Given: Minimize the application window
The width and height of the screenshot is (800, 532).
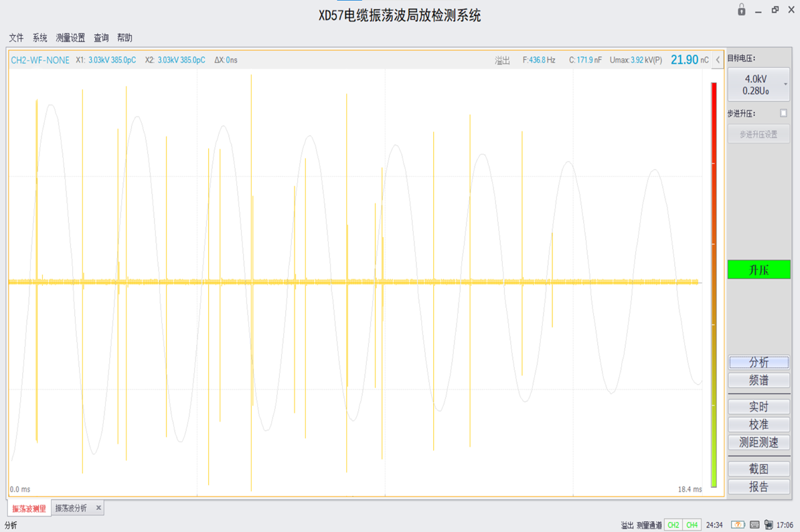Looking at the screenshot, I should (x=758, y=11).
